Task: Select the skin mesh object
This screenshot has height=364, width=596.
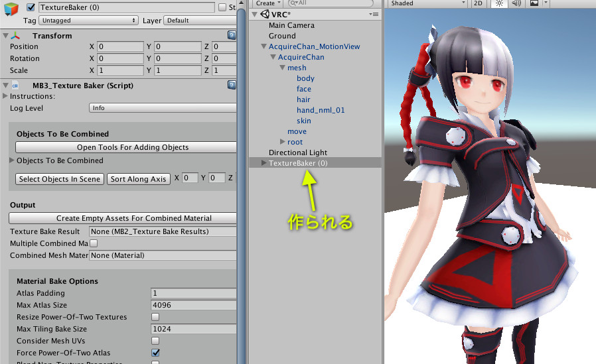Action: (x=304, y=121)
